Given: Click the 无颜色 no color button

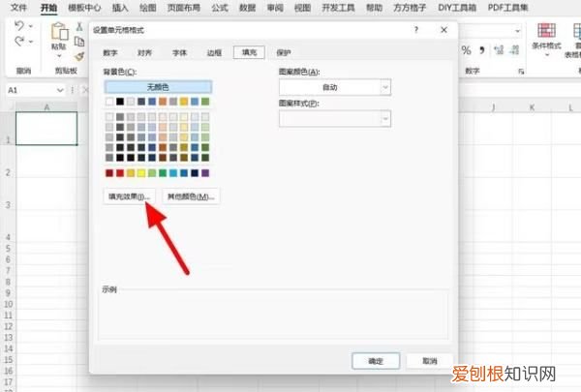Looking at the screenshot, I should pyautogui.click(x=158, y=87).
